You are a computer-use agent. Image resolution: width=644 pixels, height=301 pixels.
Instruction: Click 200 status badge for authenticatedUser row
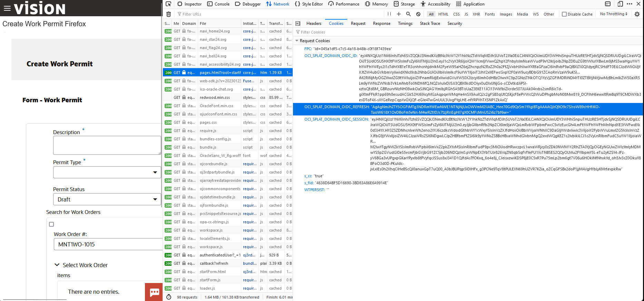pyautogui.click(x=168, y=255)
